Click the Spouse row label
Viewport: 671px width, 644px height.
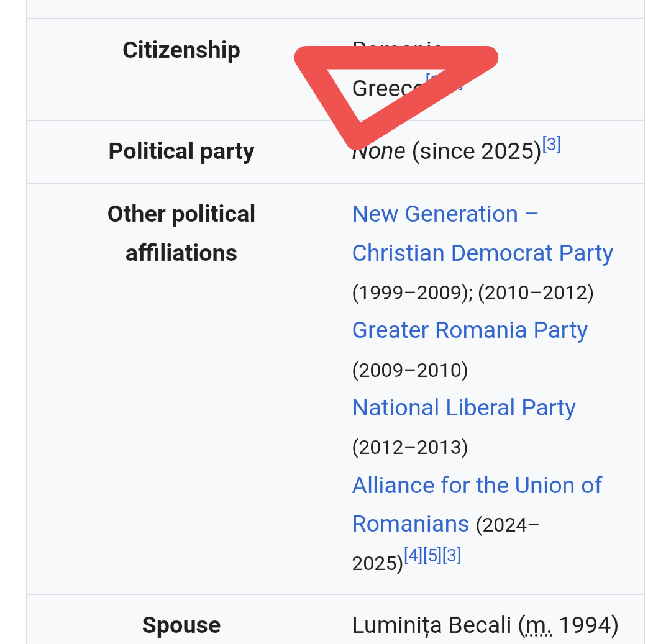181,625
